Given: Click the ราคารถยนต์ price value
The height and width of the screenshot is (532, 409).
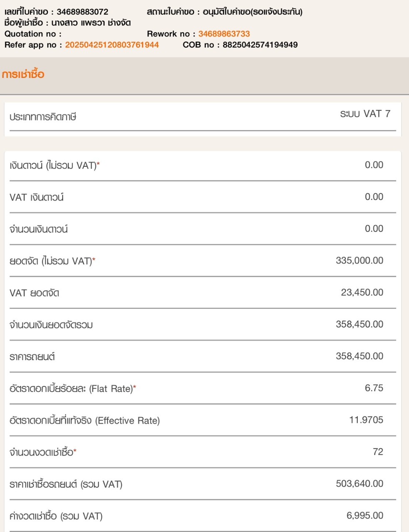Looking at the screenshot, I should (359, 356).
